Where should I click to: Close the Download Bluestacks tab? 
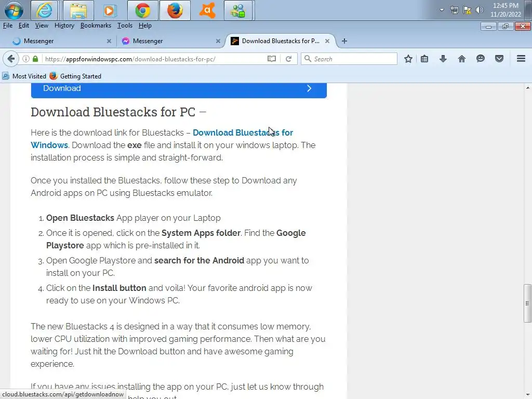(327, 41)
